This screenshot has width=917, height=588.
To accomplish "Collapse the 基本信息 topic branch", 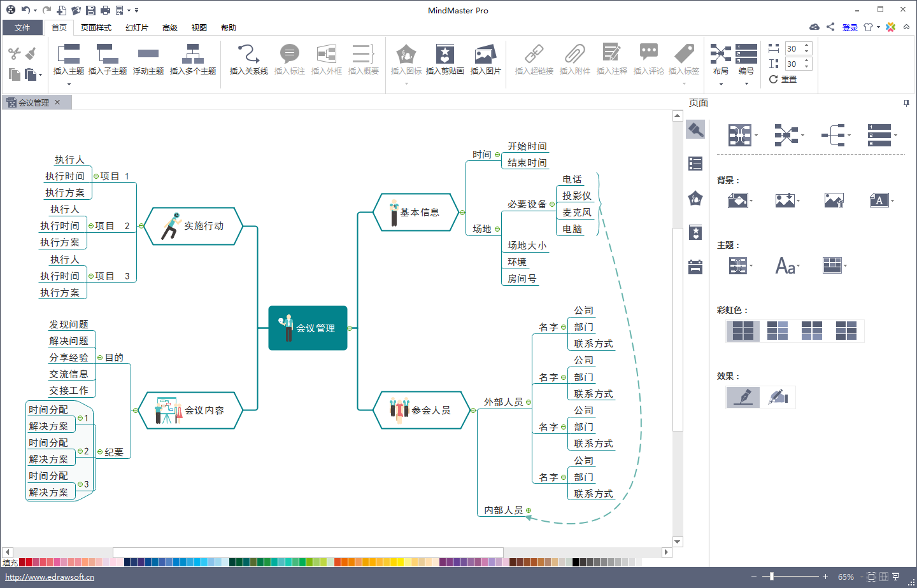I will coord(462,213).
